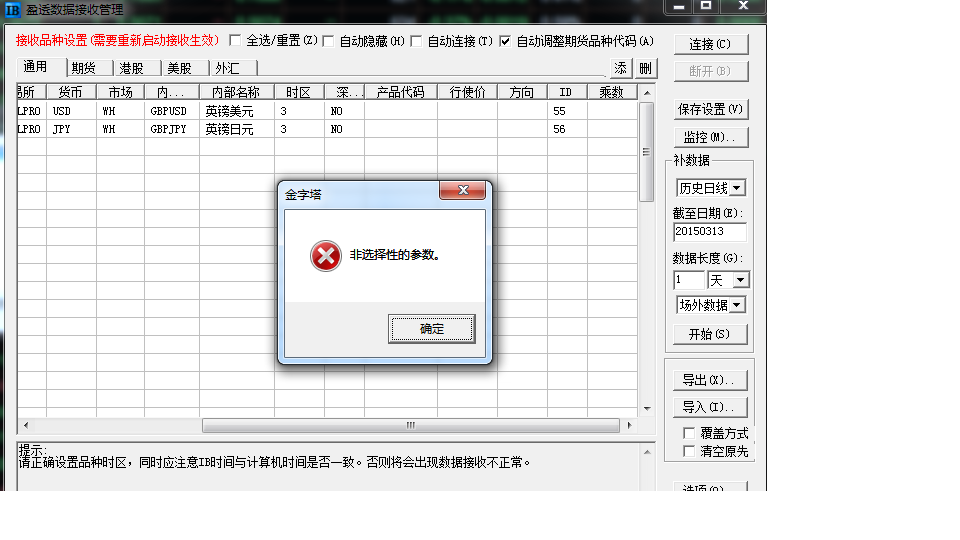This screenshot has width=960, height=540.
Task: Click 确定 in the 金字塔 error dialog
Action: [432, 329]
